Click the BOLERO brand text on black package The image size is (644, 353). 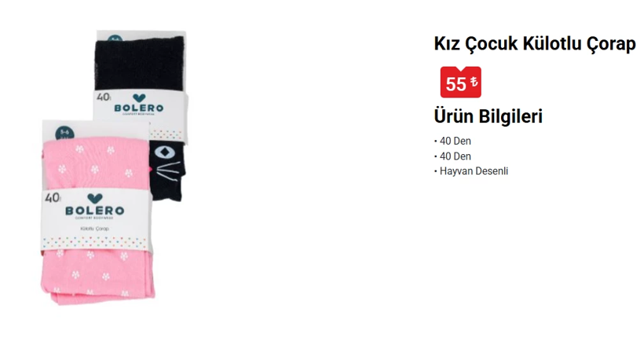(x=139, y=108)
